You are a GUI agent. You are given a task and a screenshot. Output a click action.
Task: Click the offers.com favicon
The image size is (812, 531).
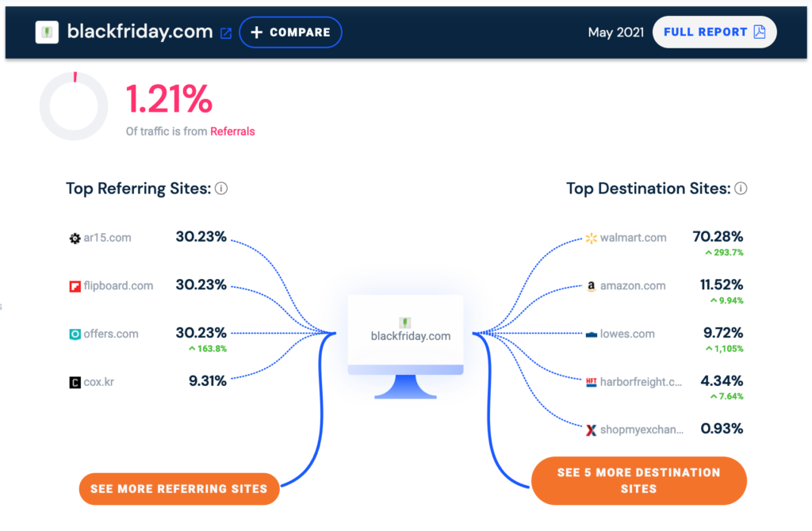click(75, 334)
